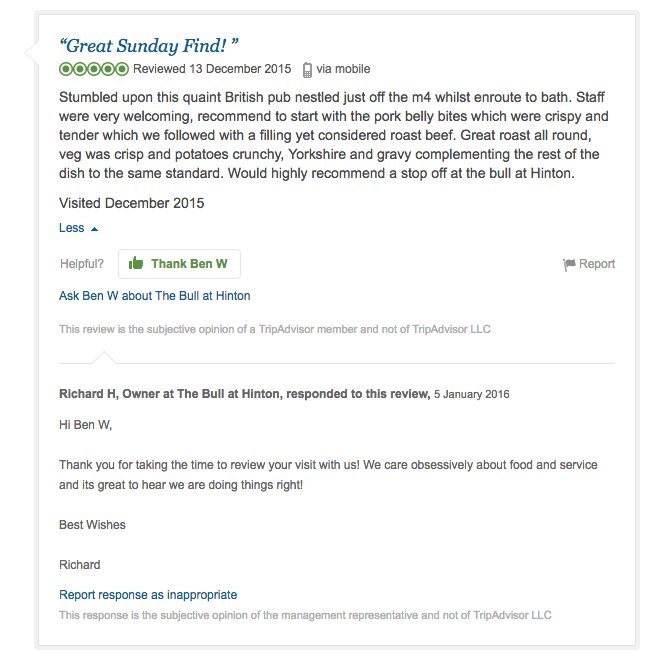The height and width of the screenshot is (670, 650).
Task: Click the owner response header by Richard H
Action: point(244,394)
